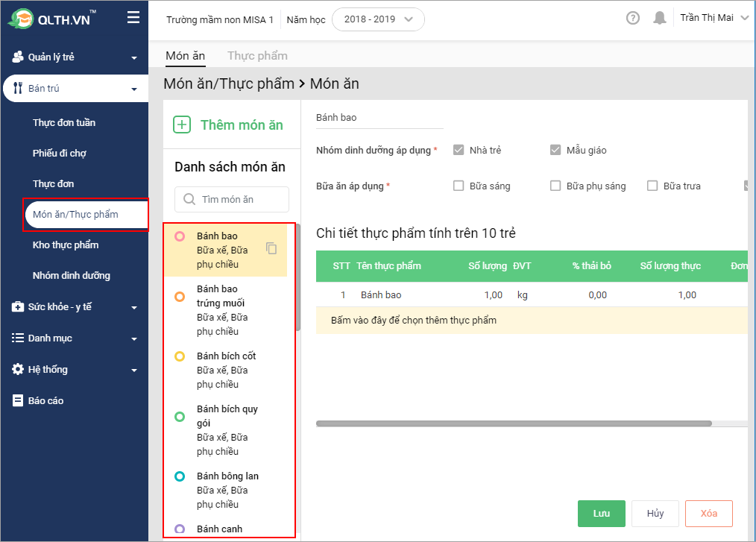Click the Hủy button

click(655, 514)
